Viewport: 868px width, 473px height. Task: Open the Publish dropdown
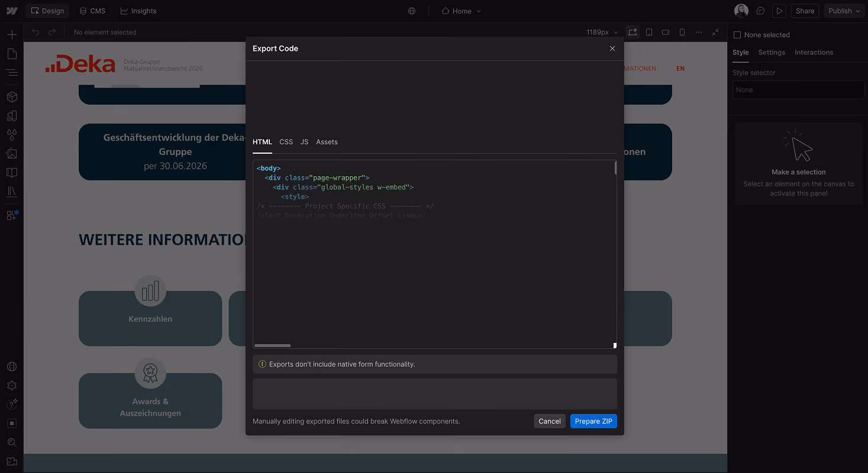pos(844,11)
